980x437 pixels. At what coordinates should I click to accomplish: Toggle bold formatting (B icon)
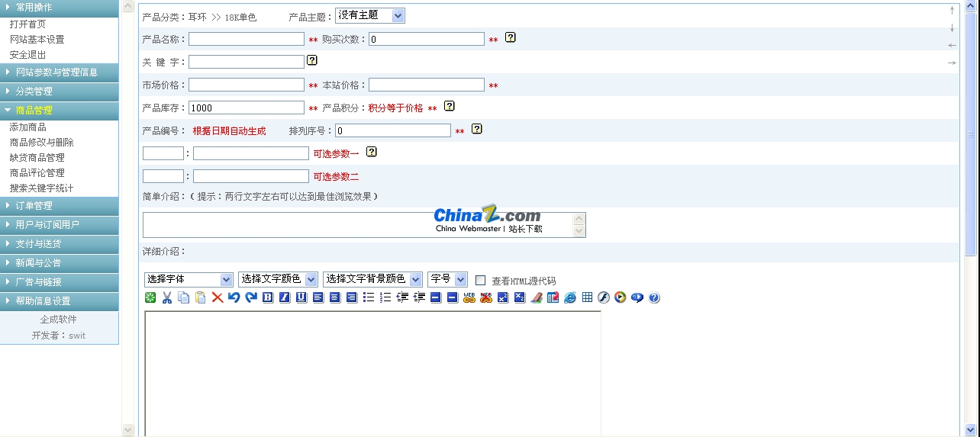268,297
